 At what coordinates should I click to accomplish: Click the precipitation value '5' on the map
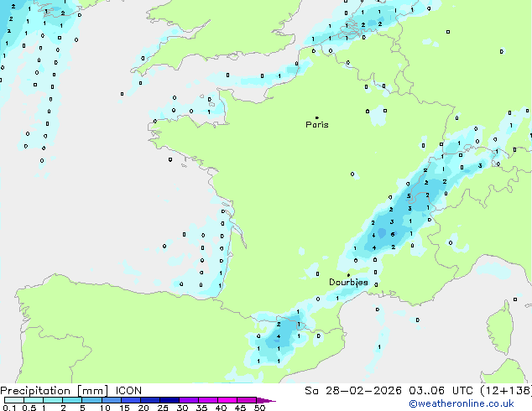coord(409,196)
